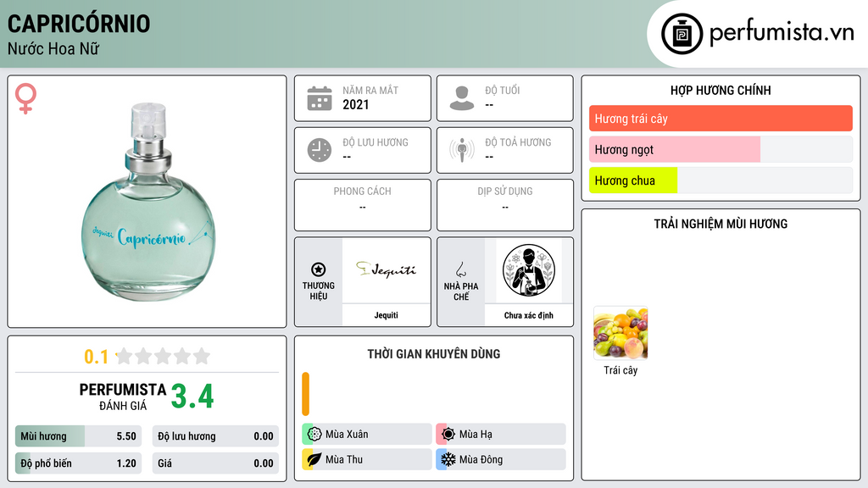Click the calendar icon beside Năm ra mắt
868x488 pixels.
(320, 98)
